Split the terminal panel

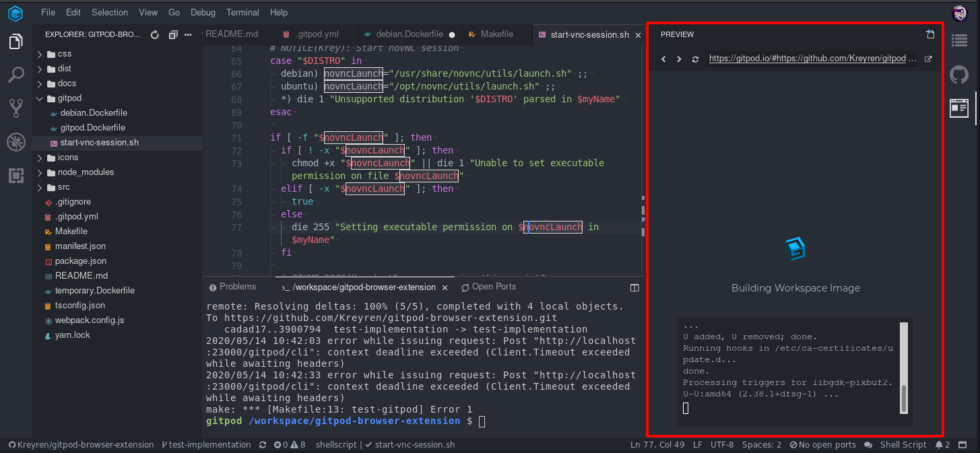click(x=634, y=287)
